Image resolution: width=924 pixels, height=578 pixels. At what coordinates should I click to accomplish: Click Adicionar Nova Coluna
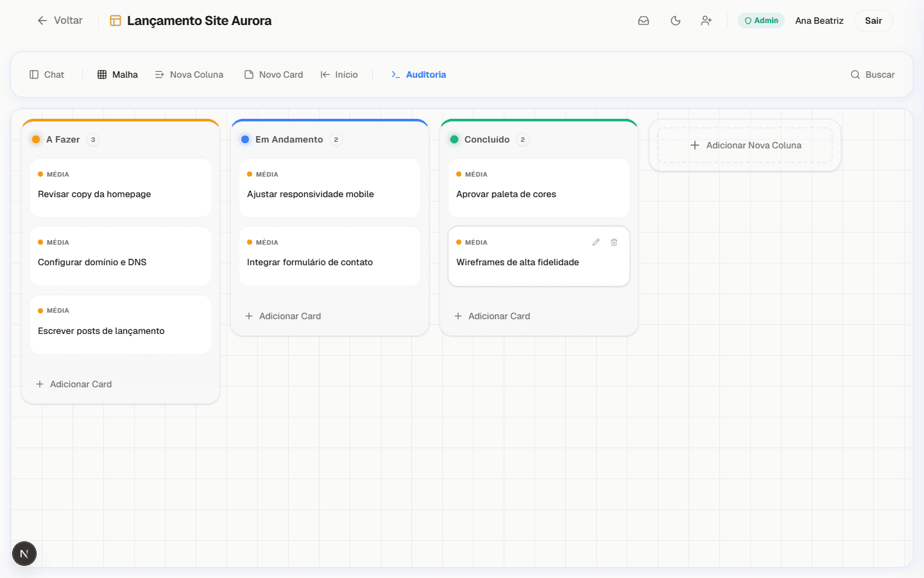click(x=745, y=145)
